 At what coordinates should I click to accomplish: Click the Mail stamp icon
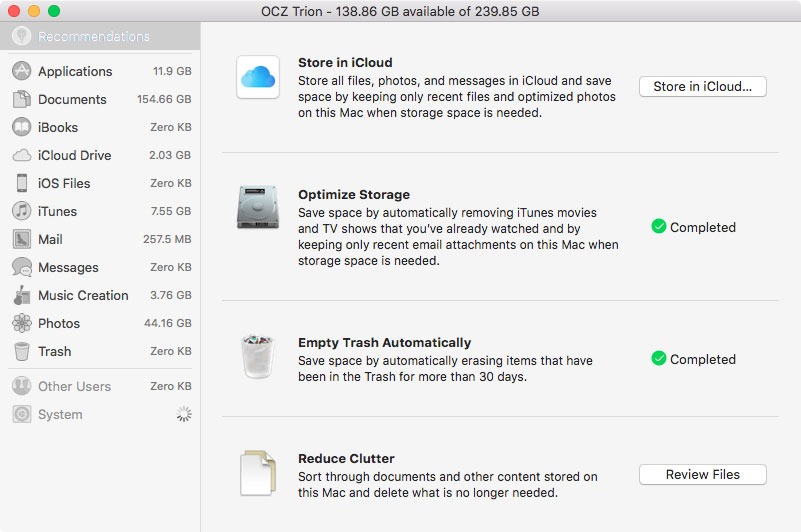pyautogui.click(x=21, y=239)
